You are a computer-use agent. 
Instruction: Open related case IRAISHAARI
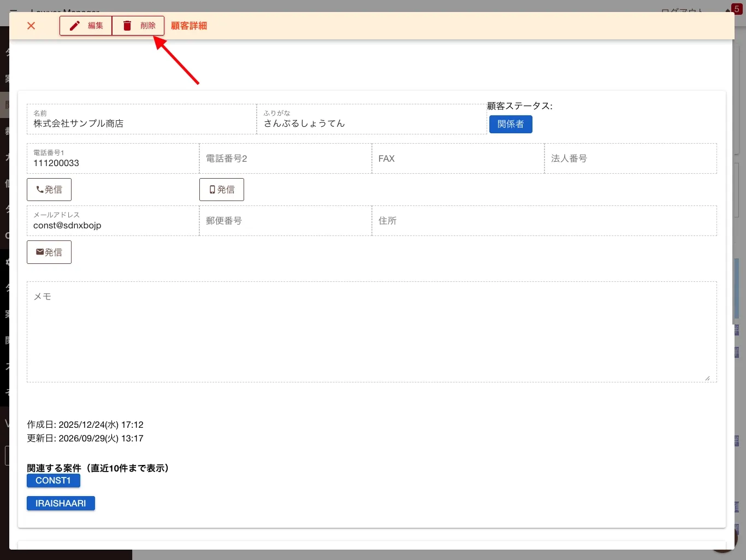61,503
